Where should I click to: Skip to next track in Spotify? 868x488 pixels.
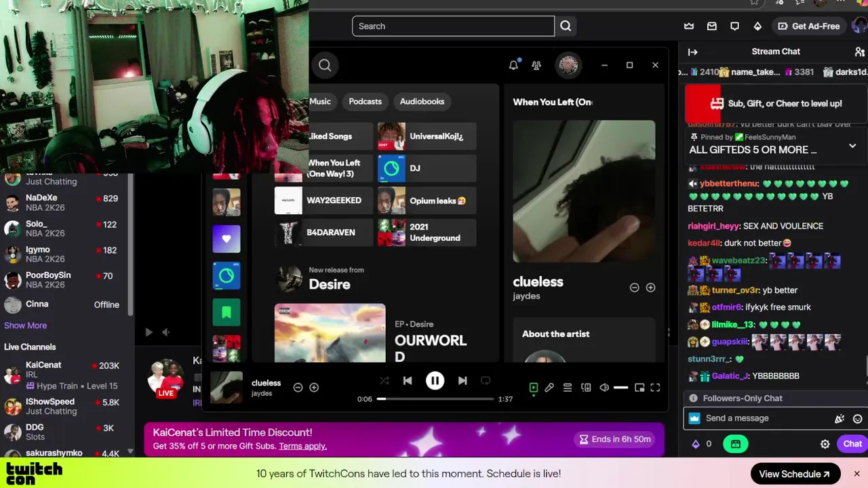click(462, 381)
